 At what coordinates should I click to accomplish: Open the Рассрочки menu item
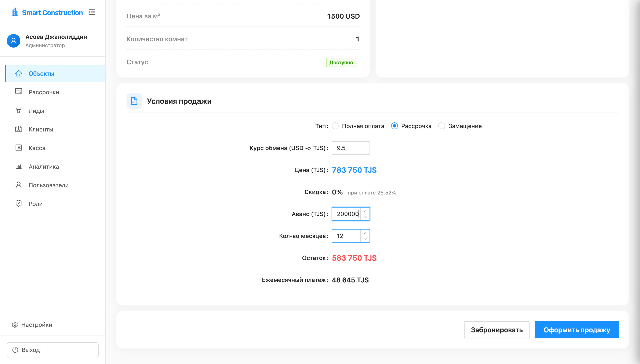point(55,92)
